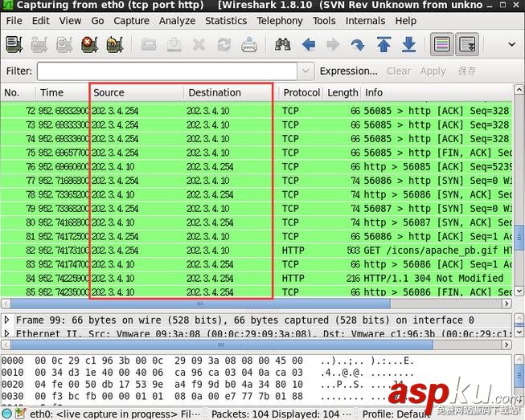Image resolution: width=525 pixels, height=420 pixels.
Task: Click packet details horizontal scrollbar thumb
Action: (x=221, y=345)
